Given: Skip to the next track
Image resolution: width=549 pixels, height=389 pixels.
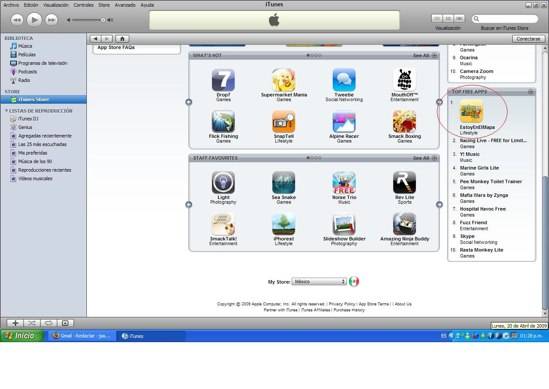Looking at the screenshot, I should (x=51, y=20).
